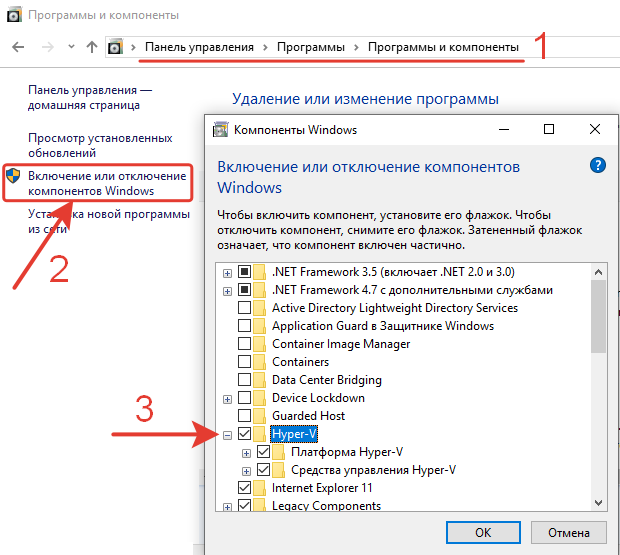Screen dimensions: 620x555
Task: Click folder icon beside Internet Explorer 11
Action: [260, 488]
